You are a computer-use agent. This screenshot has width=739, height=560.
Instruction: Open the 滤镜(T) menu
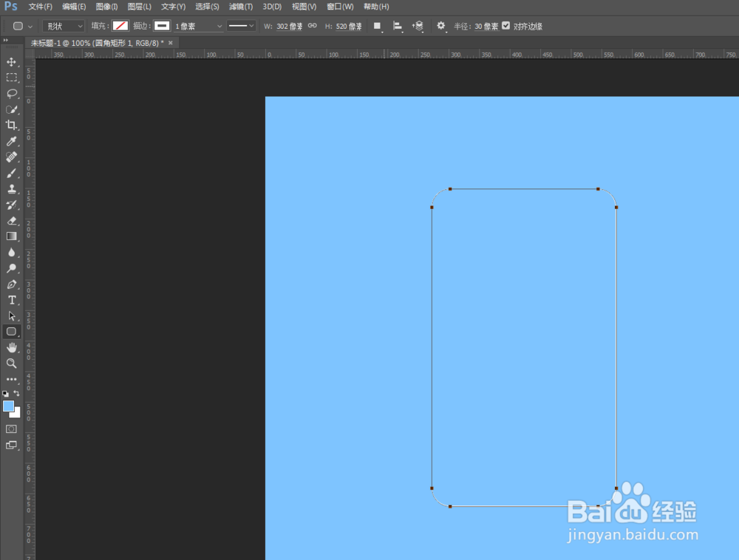pyautogui.click(x=241, y=7)
